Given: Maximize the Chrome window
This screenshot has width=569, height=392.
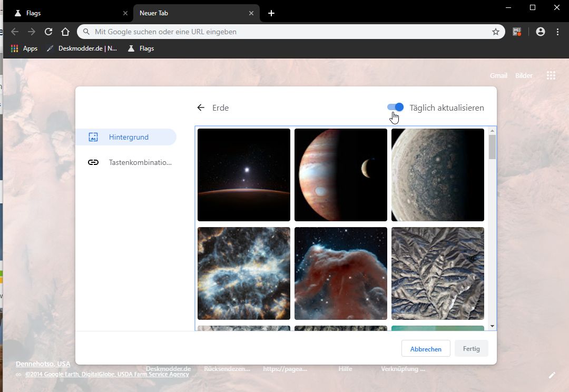Looking at the screenshot, I should (x=533, y=7).
